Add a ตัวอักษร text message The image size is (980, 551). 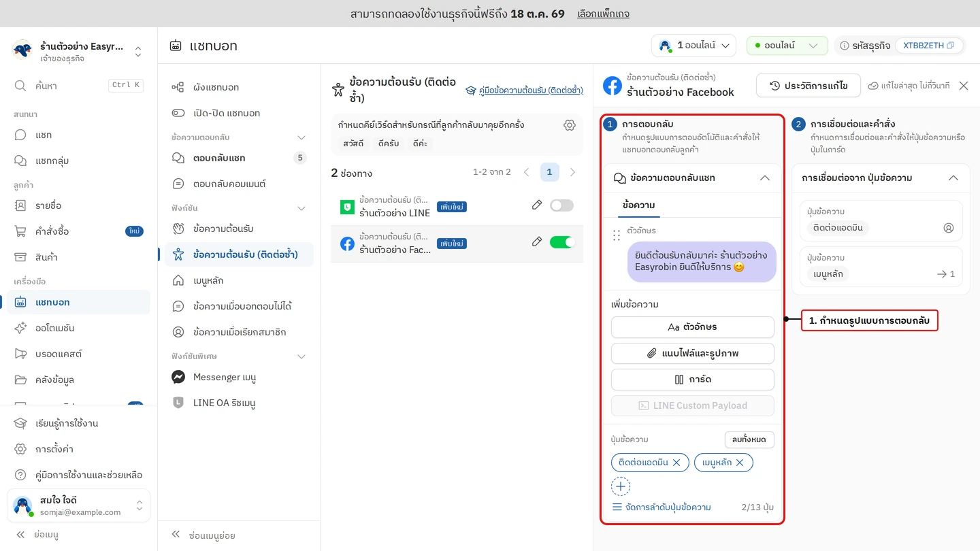point(693,327)
